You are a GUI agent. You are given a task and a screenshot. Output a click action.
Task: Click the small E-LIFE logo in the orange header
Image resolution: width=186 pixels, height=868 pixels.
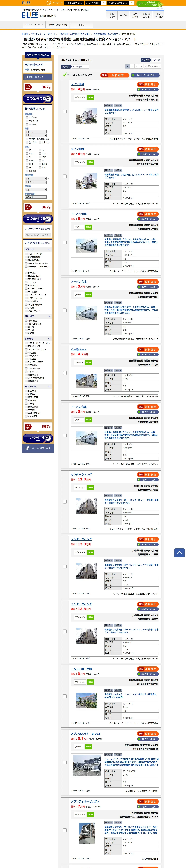26,3
